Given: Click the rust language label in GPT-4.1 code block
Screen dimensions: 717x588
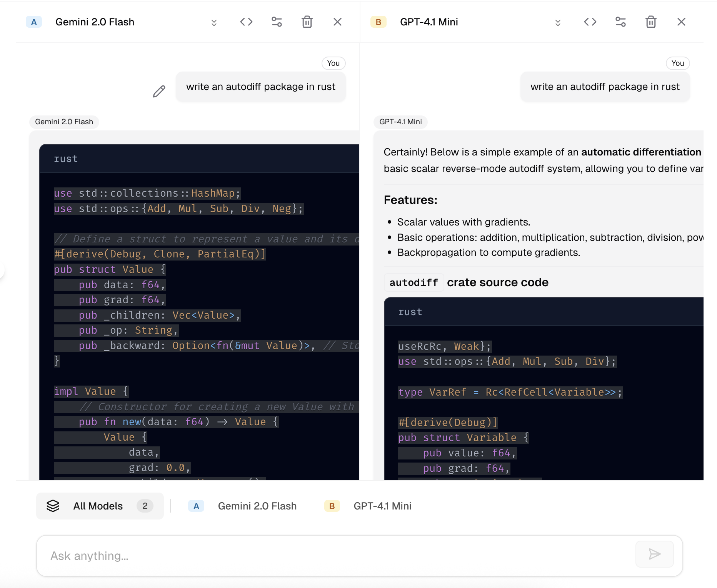Looking at the screenshot, I should (x=410, y=312).
